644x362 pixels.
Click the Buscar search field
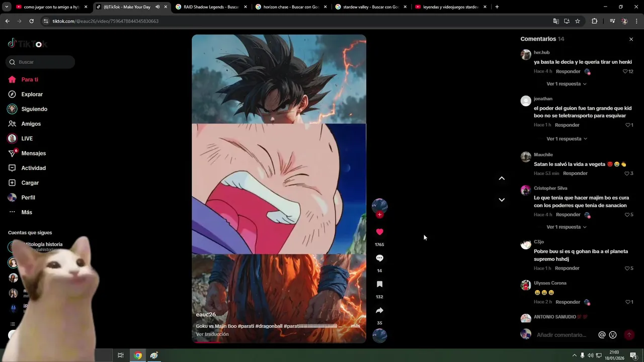(40, 62)
